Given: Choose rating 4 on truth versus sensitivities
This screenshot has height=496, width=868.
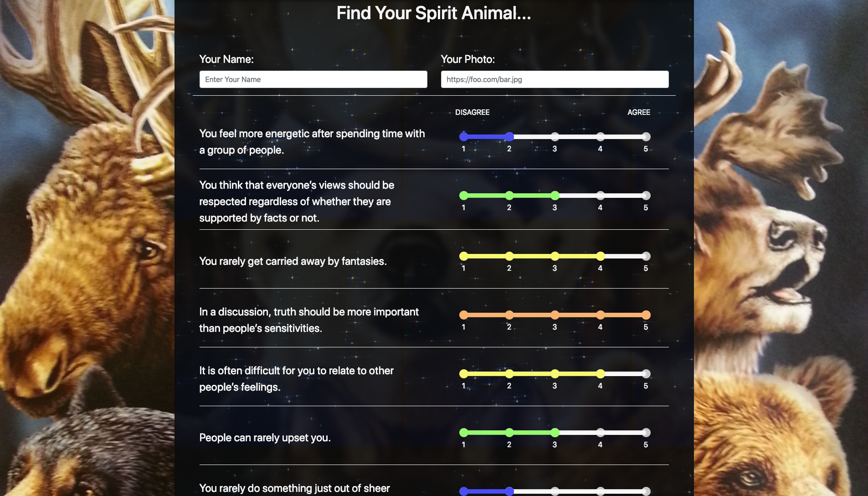Looking at the screenshot, I should [601, 315].
